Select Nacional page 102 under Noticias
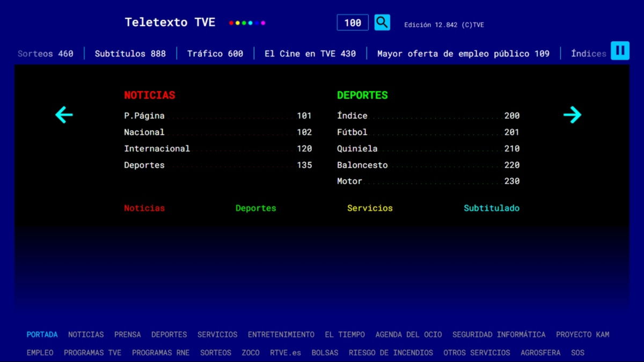Screen dimensions: 644x362 (x=215, y=132)
